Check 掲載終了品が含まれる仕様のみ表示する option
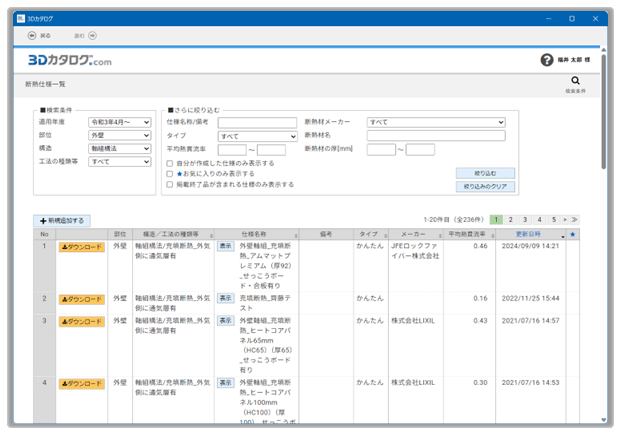 pos(170,184)
